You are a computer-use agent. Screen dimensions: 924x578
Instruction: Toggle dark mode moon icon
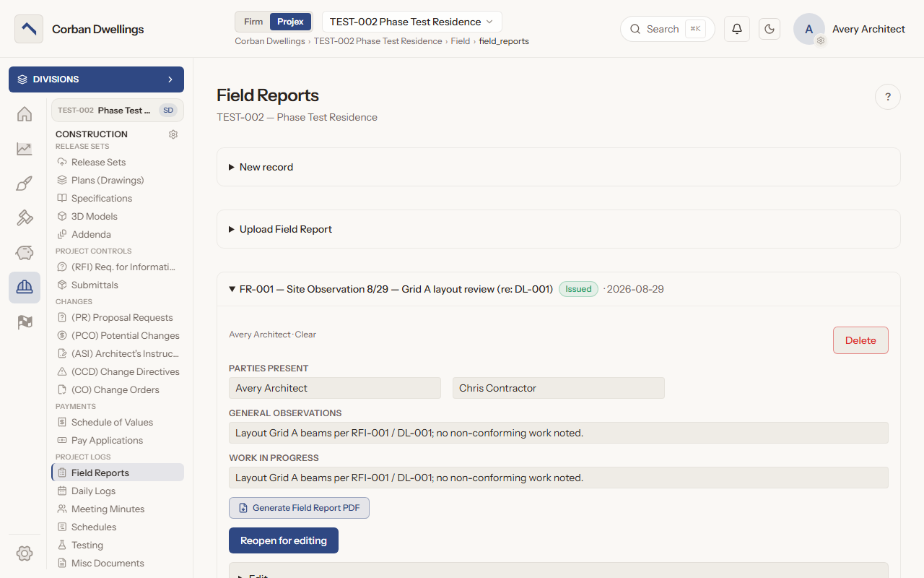tap(770, 29)
